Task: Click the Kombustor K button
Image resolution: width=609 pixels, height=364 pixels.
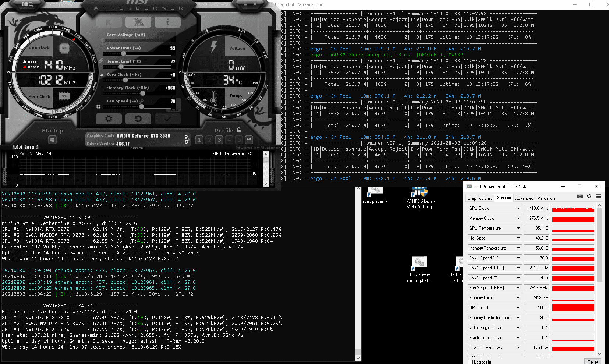Action: [109, 22]
